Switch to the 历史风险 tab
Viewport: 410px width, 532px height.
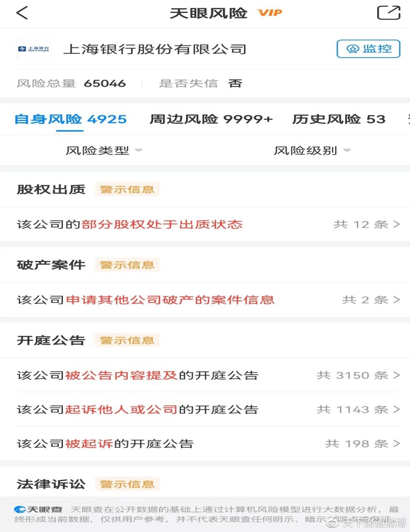[x=339, y=119]
